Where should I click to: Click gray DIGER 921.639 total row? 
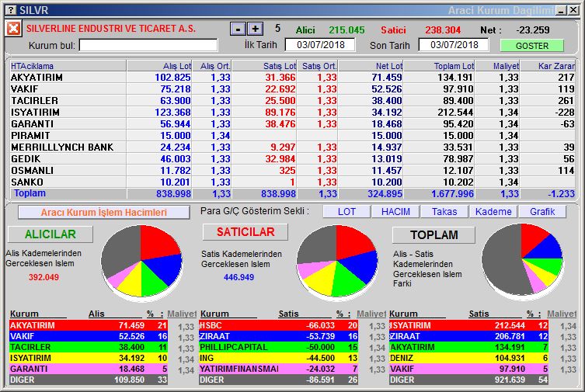coord(468,380)
